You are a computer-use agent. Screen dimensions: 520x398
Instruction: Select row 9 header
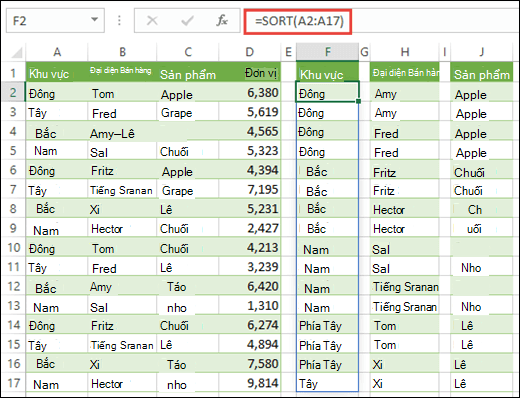(x=13, y=228)
